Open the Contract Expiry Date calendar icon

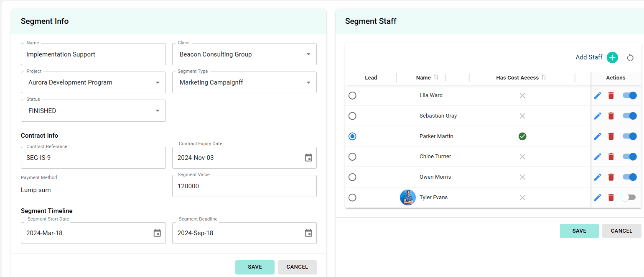[308, 158]
